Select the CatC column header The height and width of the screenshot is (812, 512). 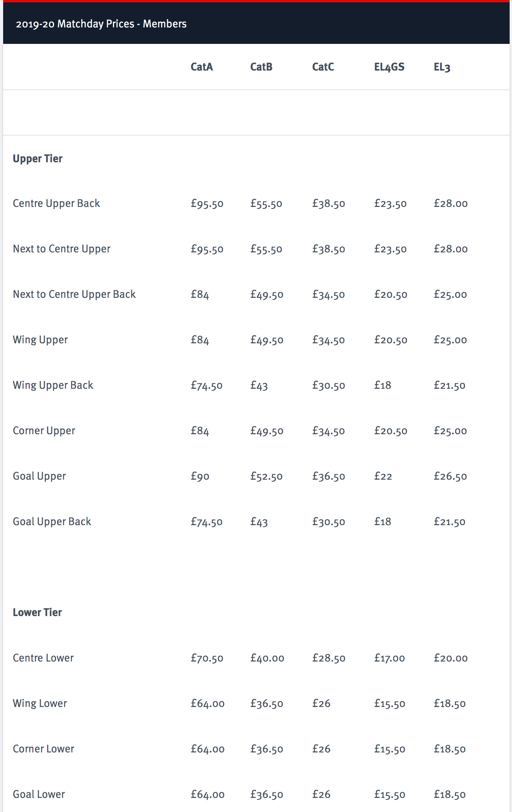coord(323,67)
